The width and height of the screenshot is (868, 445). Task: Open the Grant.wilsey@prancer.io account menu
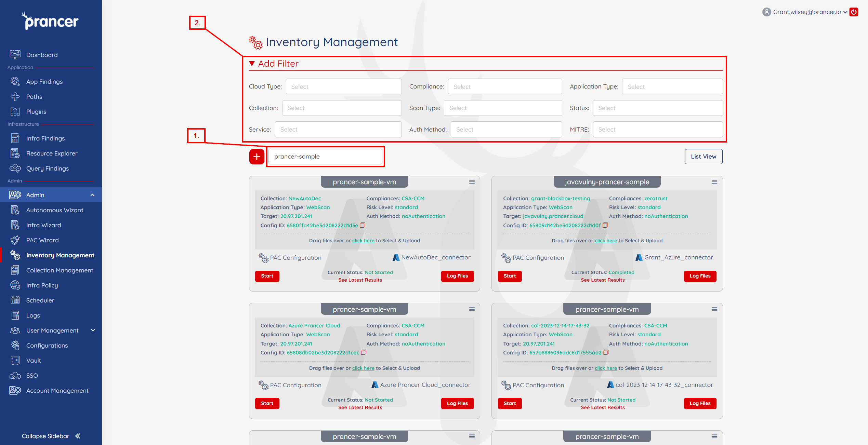pos(810,12)
